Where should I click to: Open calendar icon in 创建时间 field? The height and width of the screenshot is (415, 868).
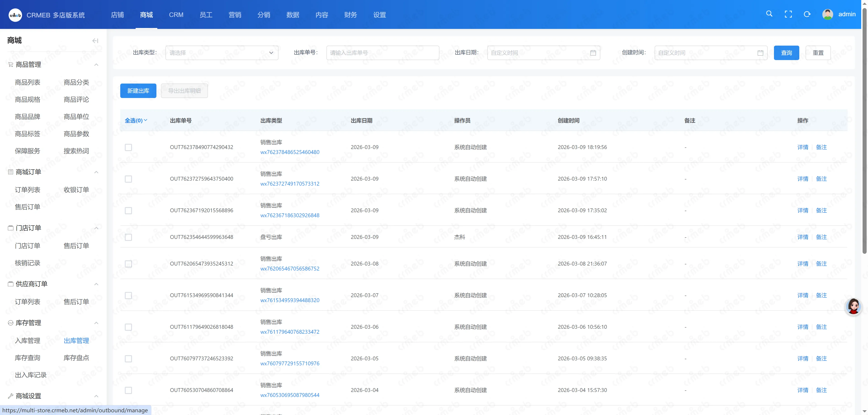pos(760,53)
